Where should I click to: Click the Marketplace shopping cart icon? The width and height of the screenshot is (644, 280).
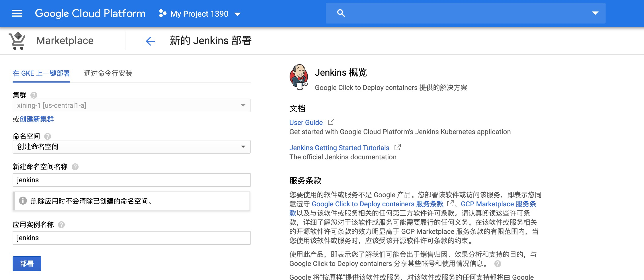coord(17,41)
